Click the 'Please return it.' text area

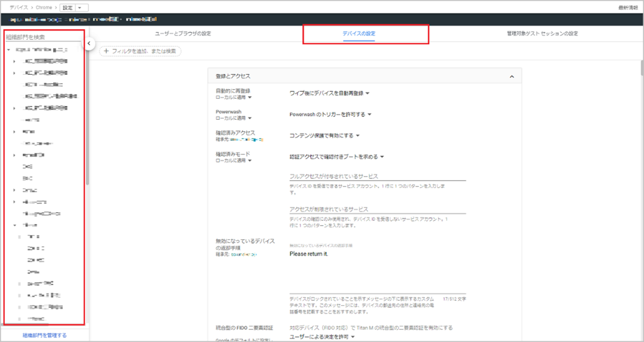click(378, 269)
